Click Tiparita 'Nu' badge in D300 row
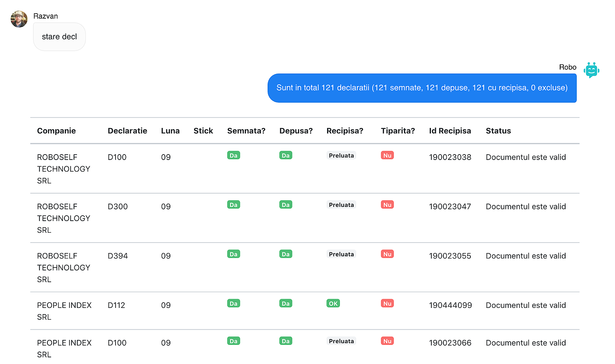Viewport: 615px width, 364px height. pos(387,205)
